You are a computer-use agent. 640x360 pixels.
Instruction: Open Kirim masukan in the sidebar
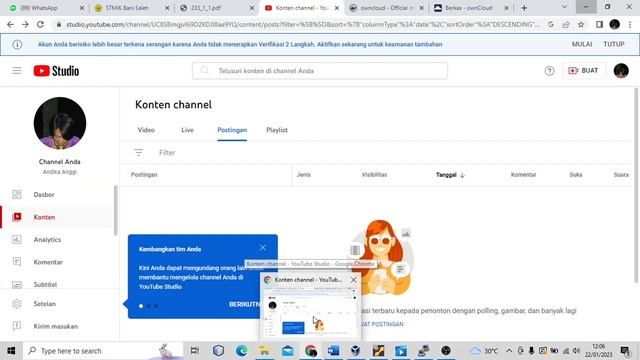(57, 326)
